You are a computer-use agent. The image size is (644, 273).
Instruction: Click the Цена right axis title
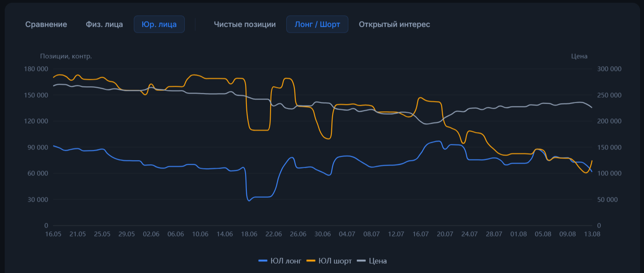[579, 56]
